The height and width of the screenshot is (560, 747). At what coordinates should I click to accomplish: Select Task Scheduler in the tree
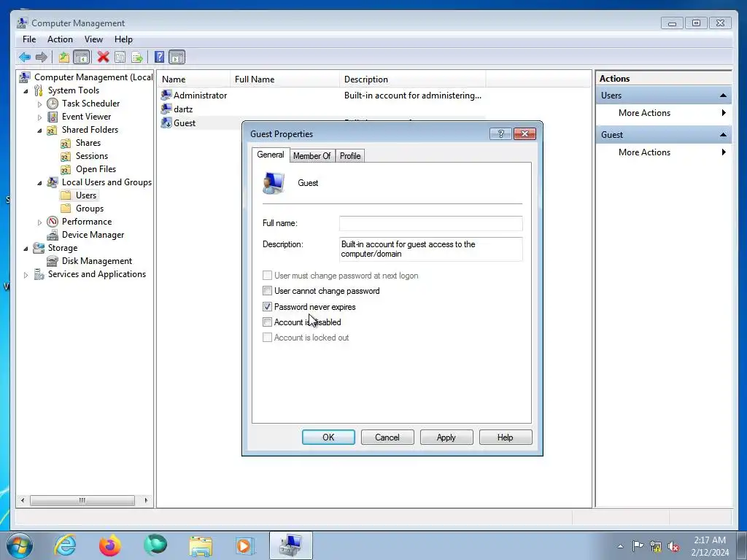point(90,104)
